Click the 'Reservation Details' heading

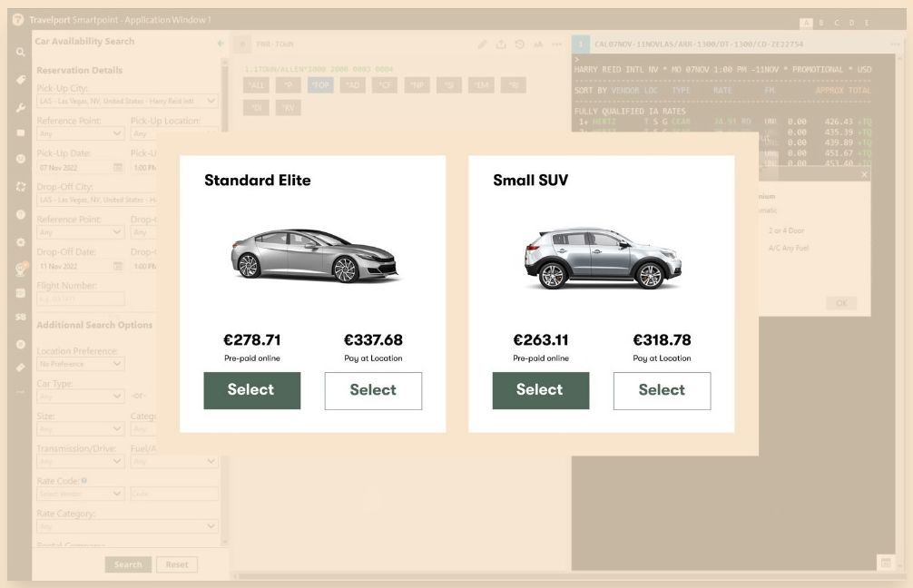tap(80, 70)
